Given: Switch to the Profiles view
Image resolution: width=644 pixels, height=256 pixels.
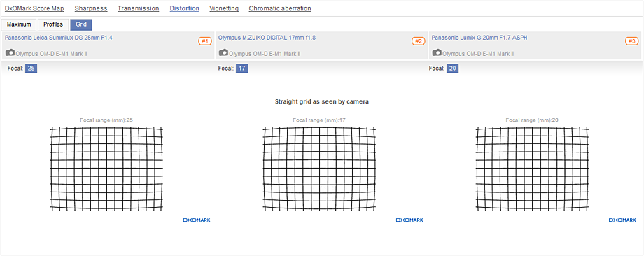Looking at the screenshot, I should pyautogui.click(x=53, y=24).
